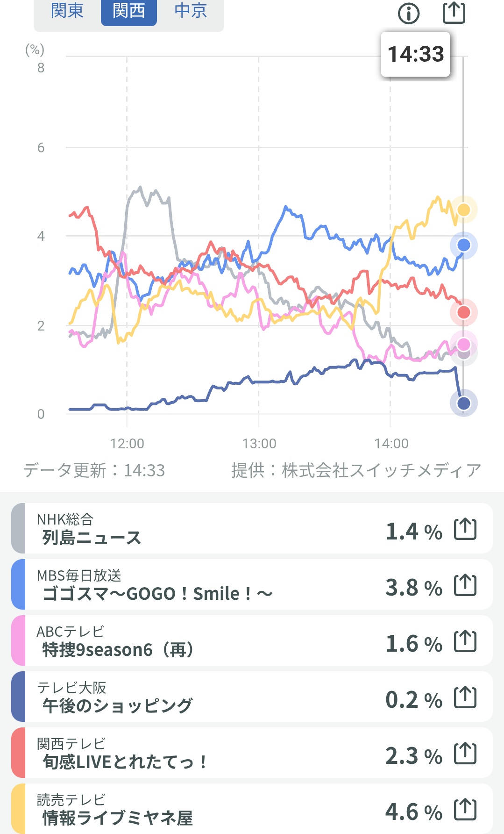Image resolution: width=504 pixels, height=834 pixels.
Task: Share the 読売テレビ ミヤネ屋 rating
Action: coord(465,810)
